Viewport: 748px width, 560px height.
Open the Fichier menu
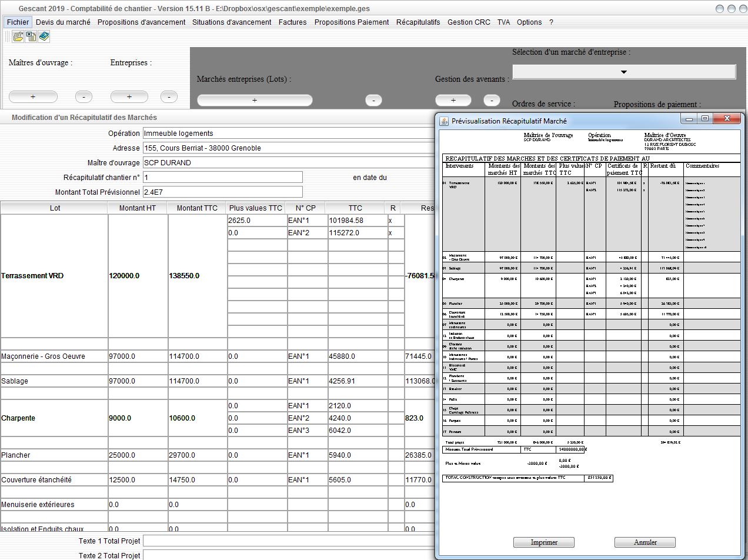tap(18, 22)
